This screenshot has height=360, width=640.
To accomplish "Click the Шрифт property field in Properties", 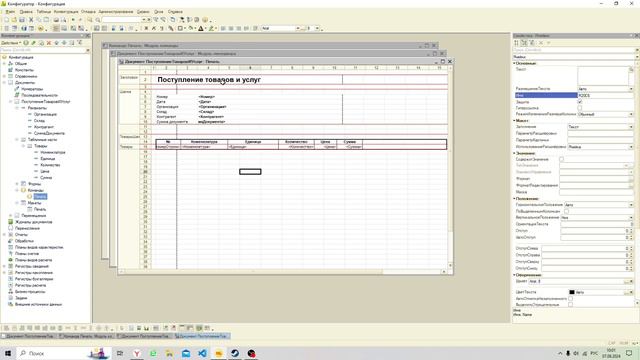I will pos(576,282).
